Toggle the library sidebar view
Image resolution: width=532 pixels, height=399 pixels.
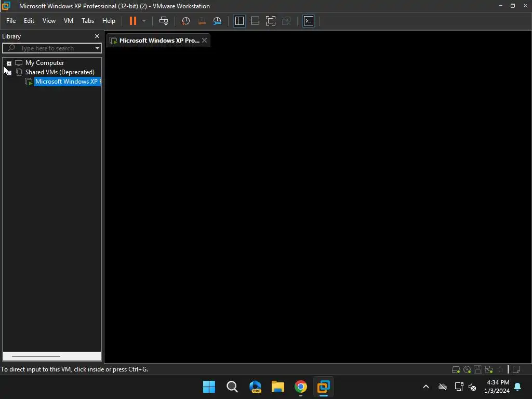pos(239,21)
